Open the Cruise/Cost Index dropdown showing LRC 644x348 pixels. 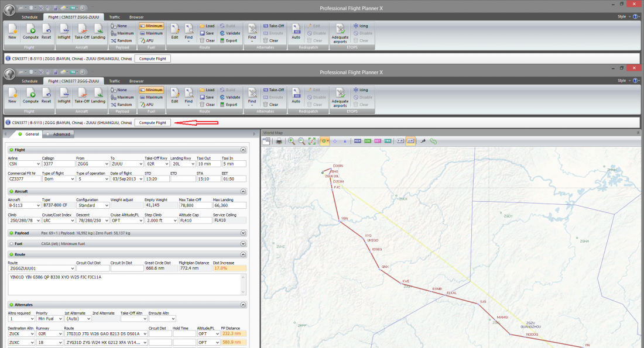coord(59,220)
